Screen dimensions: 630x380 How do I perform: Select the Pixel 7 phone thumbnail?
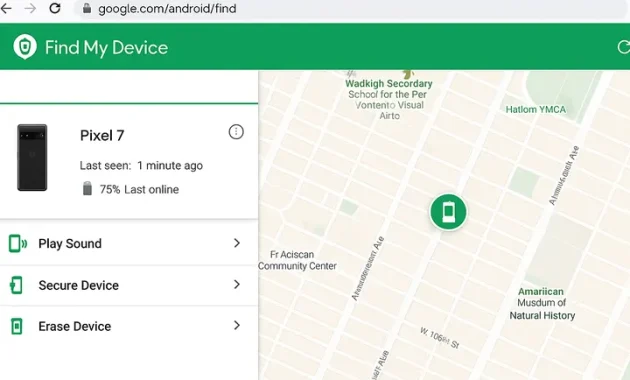[32, 157]
